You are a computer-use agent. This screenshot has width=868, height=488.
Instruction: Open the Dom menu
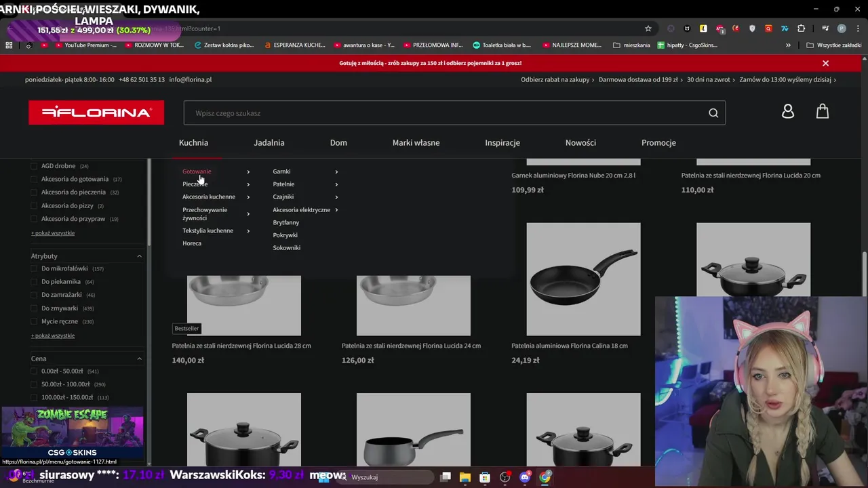[x=338, y=142]
